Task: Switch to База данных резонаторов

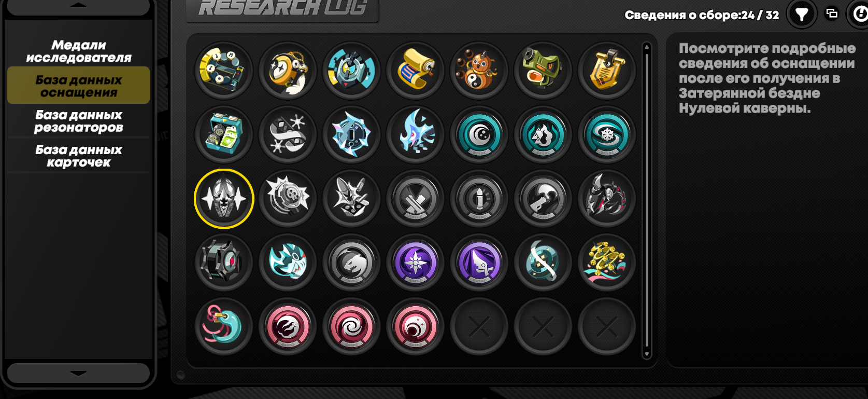Action: (78, 121)
